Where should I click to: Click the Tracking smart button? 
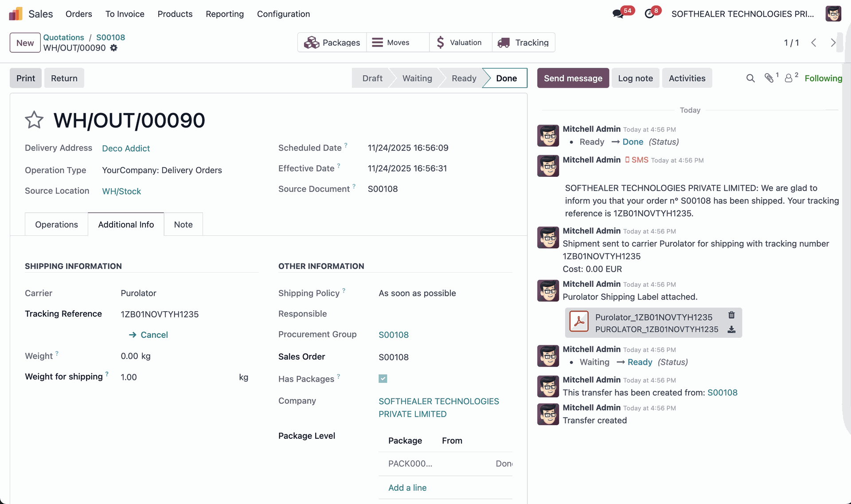click(523, 43)
